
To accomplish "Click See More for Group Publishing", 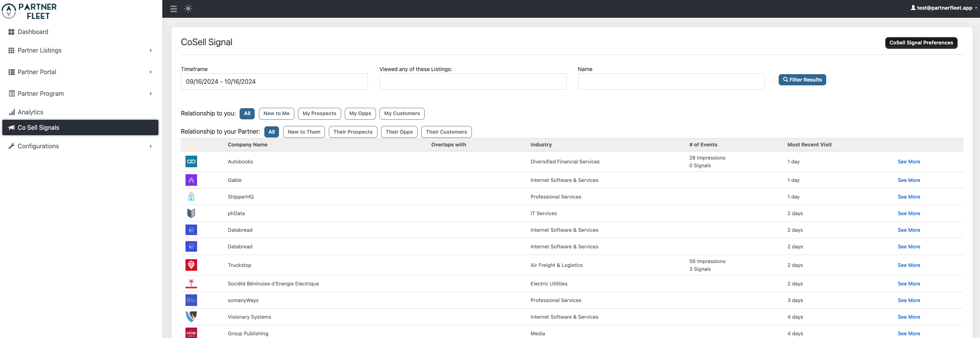I will (909, 333).
